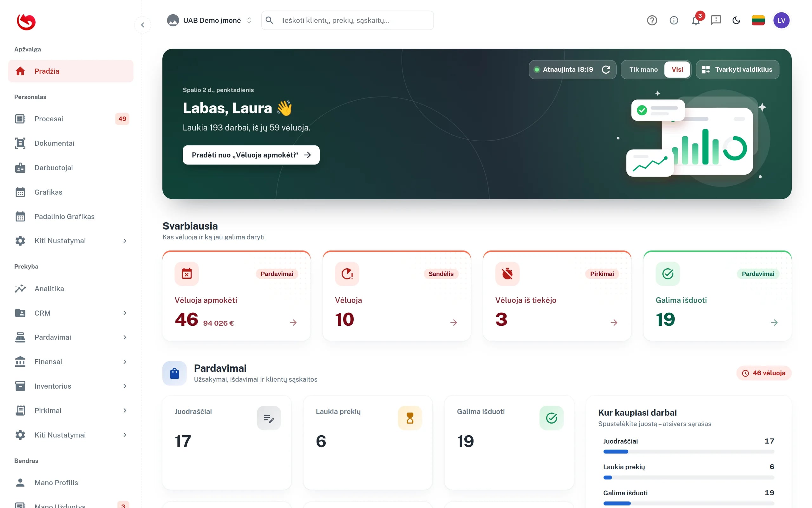Open Analitika in the sidebar
Viewport: 812px width, 508px height.
click(71, 289)
